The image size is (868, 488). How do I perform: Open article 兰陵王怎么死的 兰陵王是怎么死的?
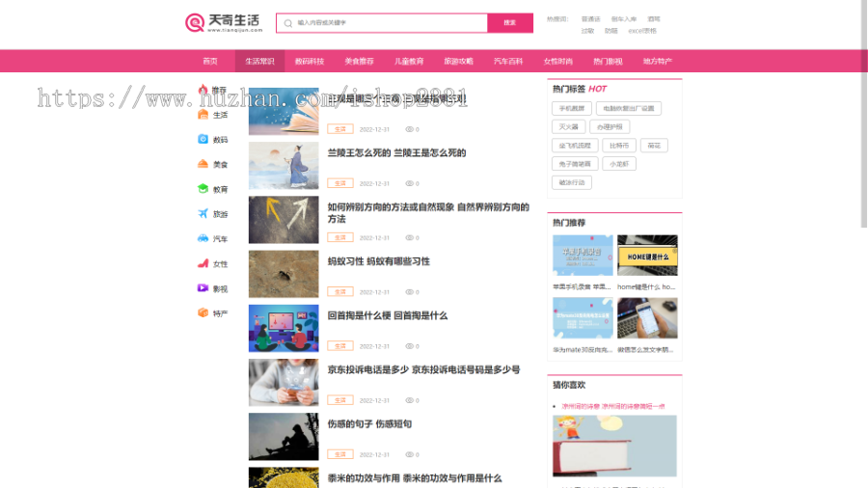396,153
